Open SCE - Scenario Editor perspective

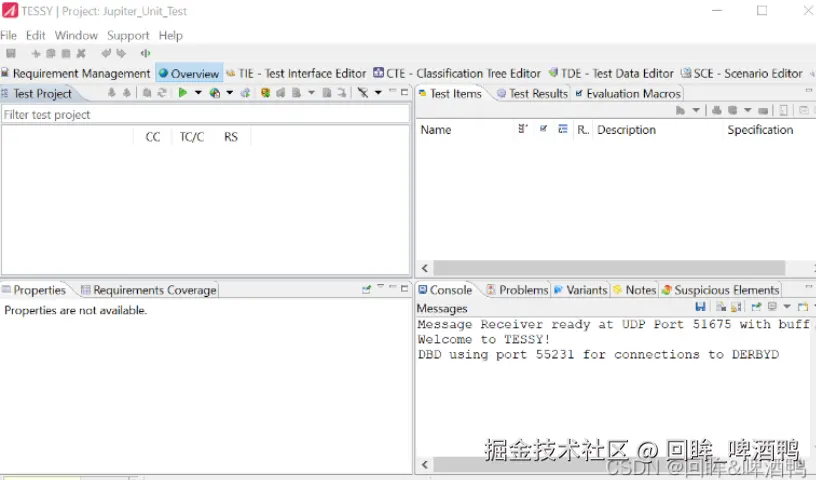[x=742, y=73]
